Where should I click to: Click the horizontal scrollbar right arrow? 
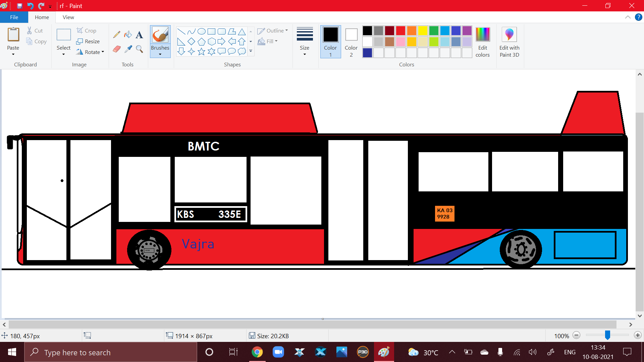click(x=631, y=324)
